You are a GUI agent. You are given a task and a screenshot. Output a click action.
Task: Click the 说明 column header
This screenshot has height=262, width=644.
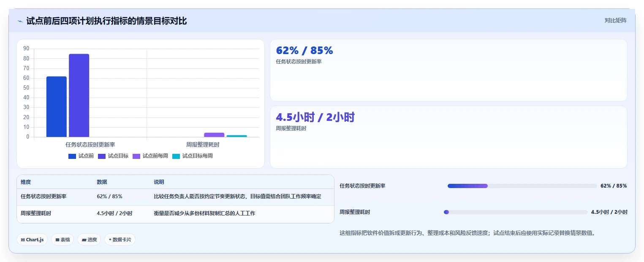[x=159, y=182]
